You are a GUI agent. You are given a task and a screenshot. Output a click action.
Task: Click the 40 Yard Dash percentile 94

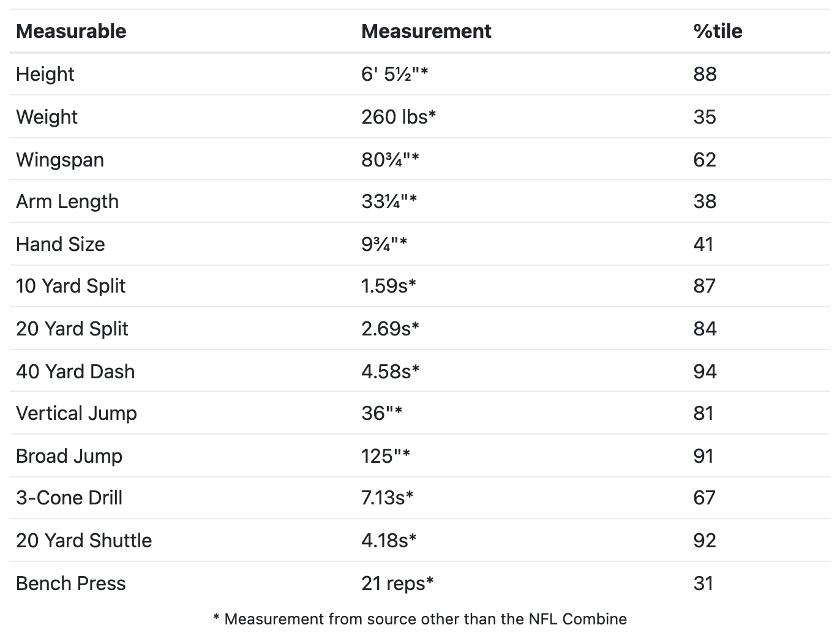pyautogui.click(x=705, y=372)
